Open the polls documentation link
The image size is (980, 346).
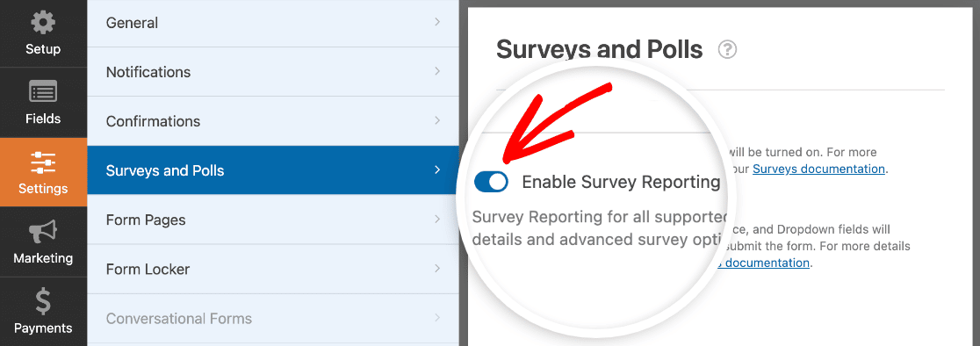tap(764, 263)
